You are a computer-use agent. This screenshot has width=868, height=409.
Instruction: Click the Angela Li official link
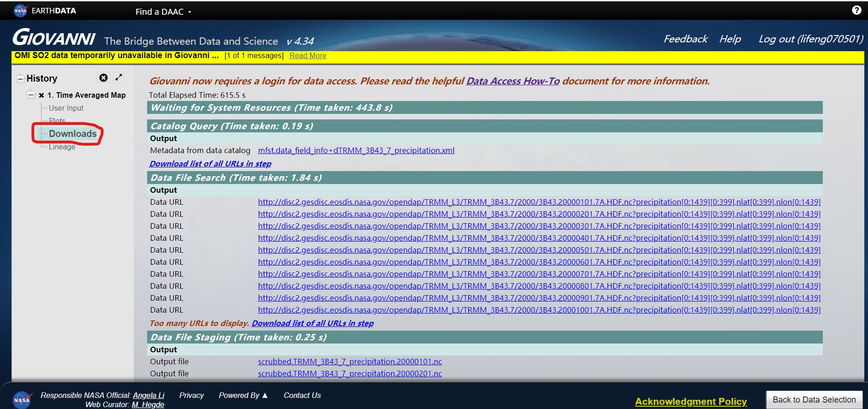tap(149, 395)
